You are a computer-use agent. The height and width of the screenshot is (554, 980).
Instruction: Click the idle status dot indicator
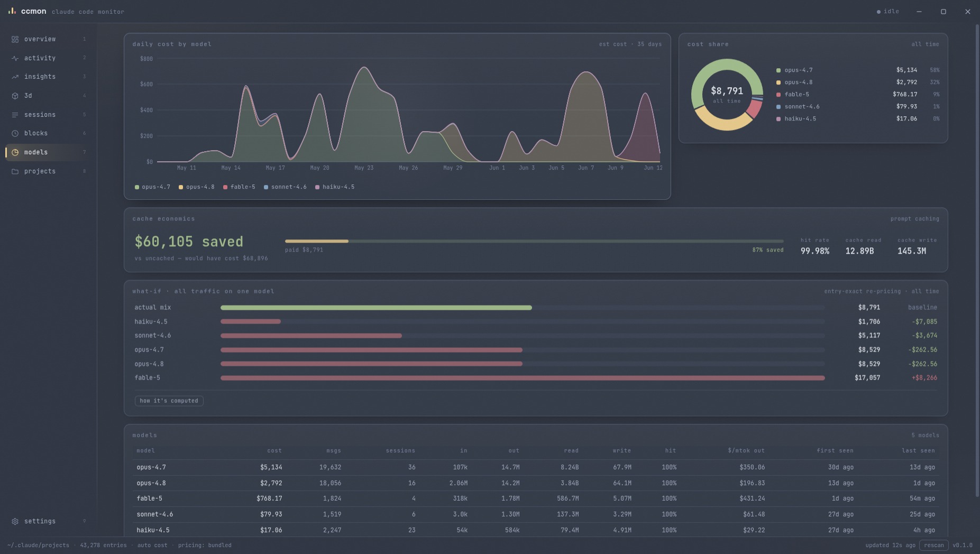[x=878, y=12]
